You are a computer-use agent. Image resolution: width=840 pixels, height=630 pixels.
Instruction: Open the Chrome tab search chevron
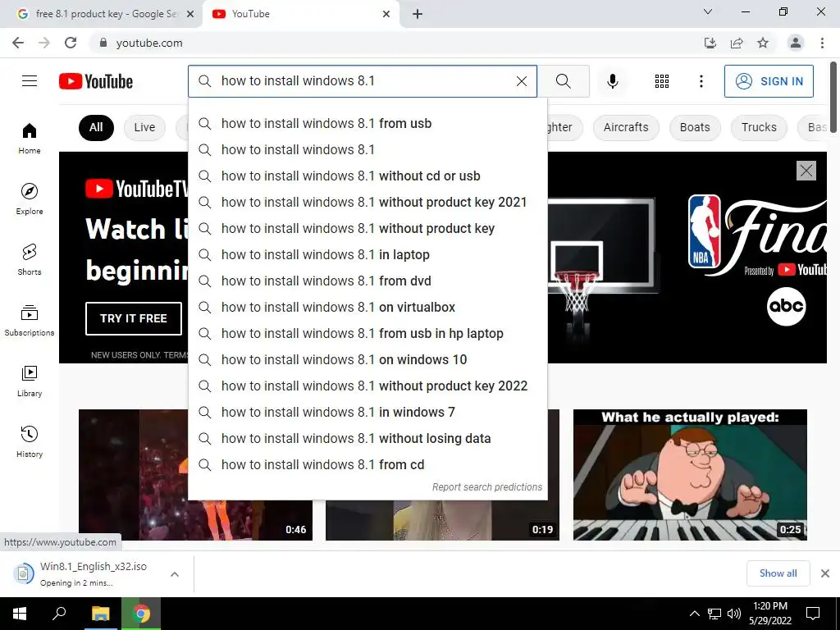click(708, 11)
